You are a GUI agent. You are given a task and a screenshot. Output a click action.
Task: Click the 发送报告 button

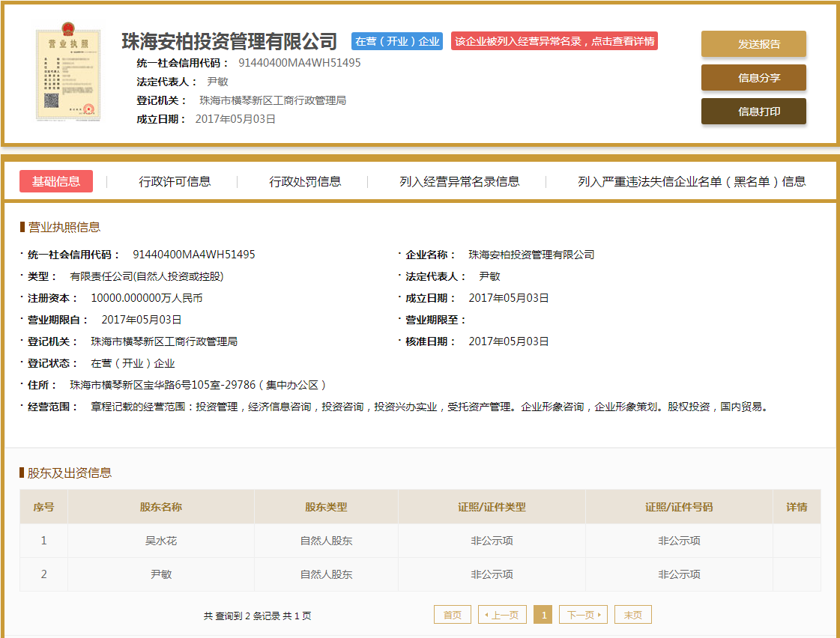(x=753, y=44)
